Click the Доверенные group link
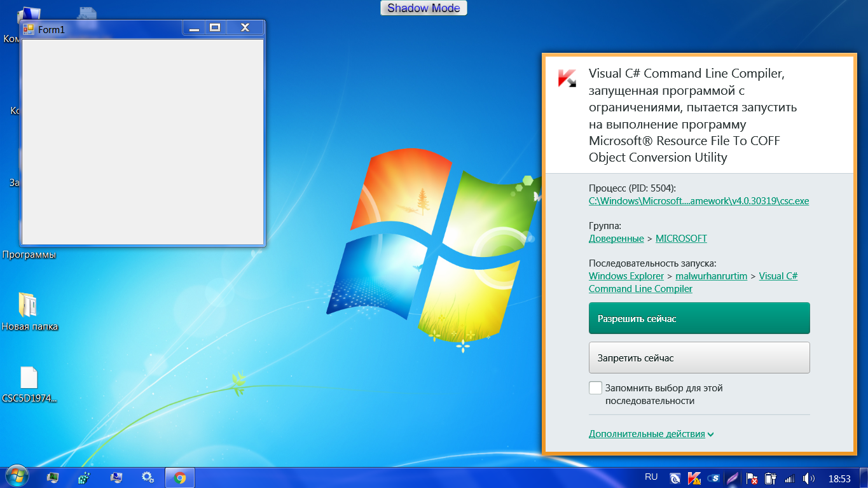Viewport: 868px width, 488px height. (616, 239)
